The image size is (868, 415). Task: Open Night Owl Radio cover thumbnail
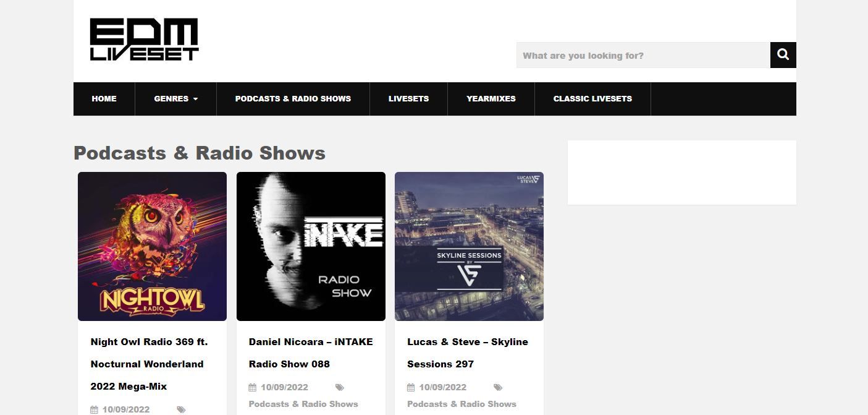152,246
